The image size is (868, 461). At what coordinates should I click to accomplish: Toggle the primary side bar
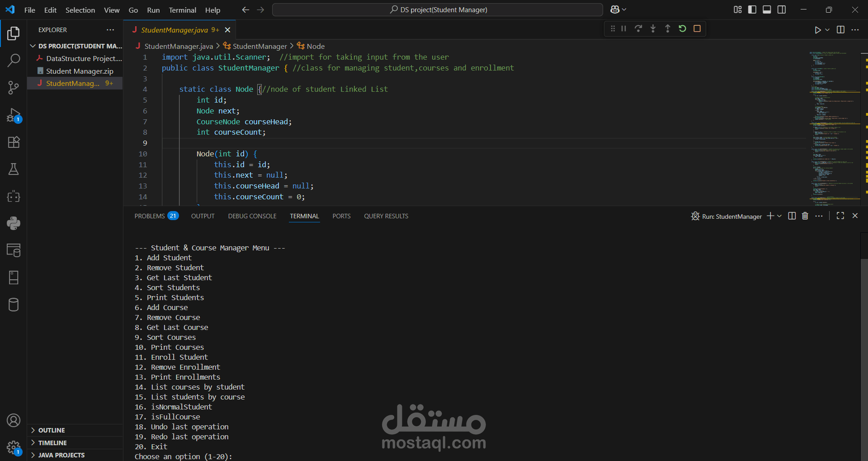click(752, 9)
